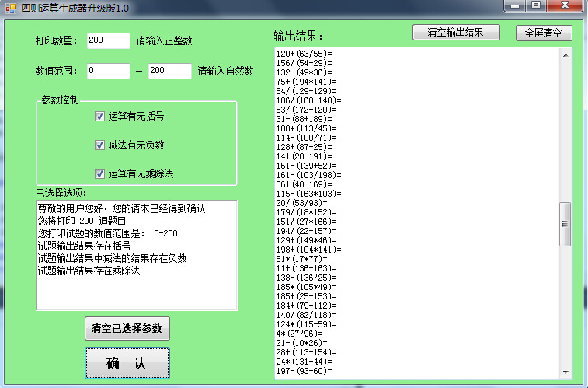Select the output line 128+(87-25)=
Screen dimensions: 588x388
pyautogui.click(x=304, y=147)
